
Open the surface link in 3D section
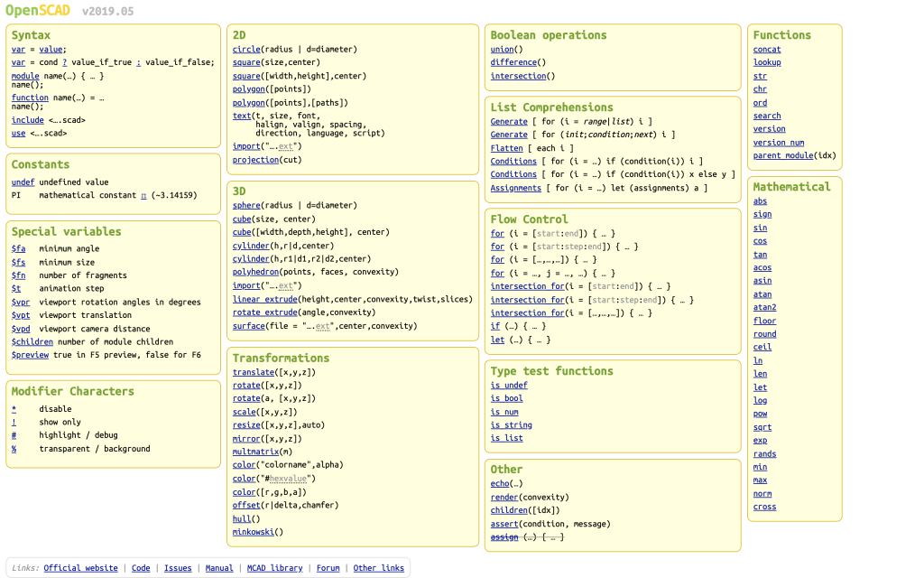pyautogui.click(x=249, y=325)
